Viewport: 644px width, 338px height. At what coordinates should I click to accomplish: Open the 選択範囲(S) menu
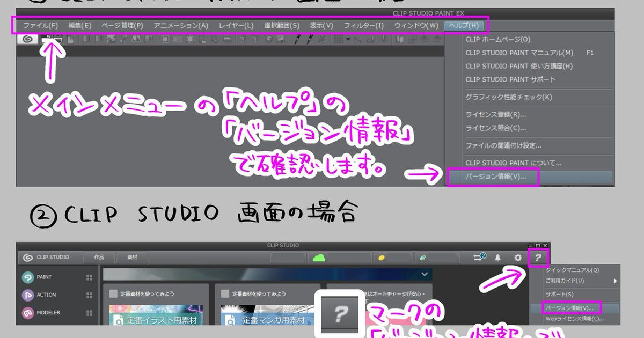click(x=282, y=25)
